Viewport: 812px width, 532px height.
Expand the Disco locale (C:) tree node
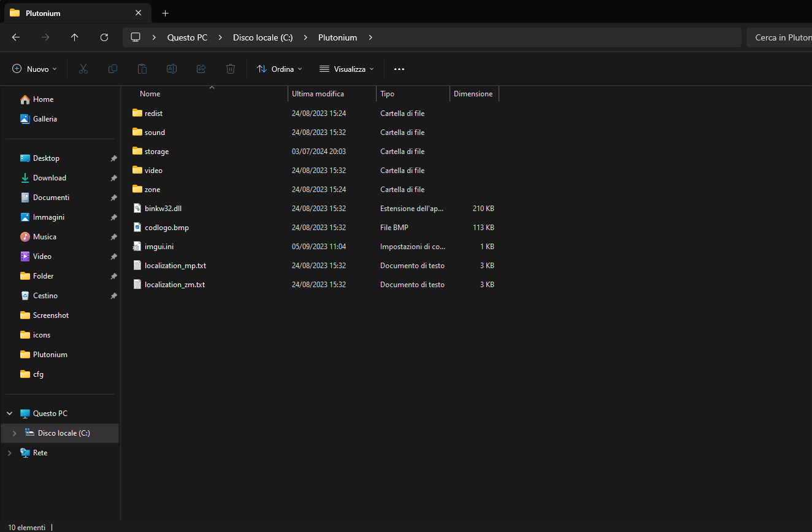point(14,433)
